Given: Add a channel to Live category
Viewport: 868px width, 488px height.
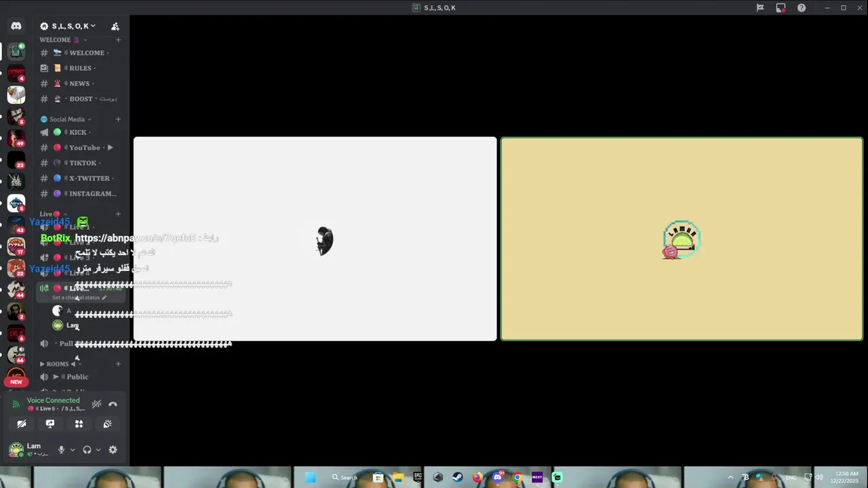Looking at the screenshot, I should pos(118,214).
